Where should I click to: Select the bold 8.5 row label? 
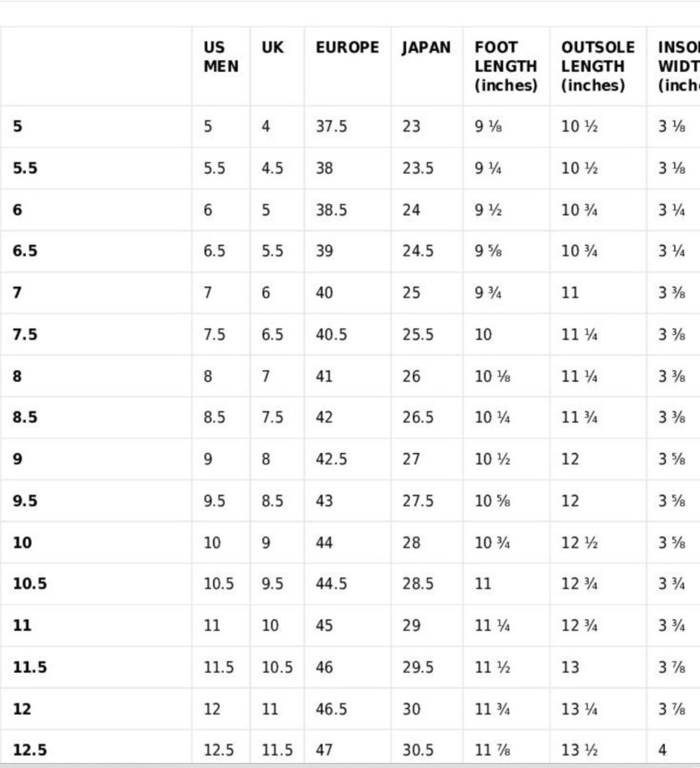(x=25, y=417)
